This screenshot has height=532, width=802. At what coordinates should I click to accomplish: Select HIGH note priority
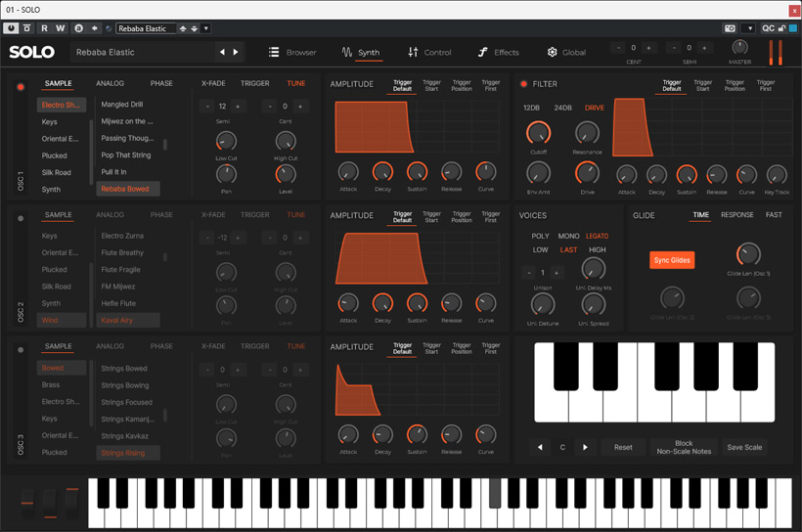coord(597,250)
